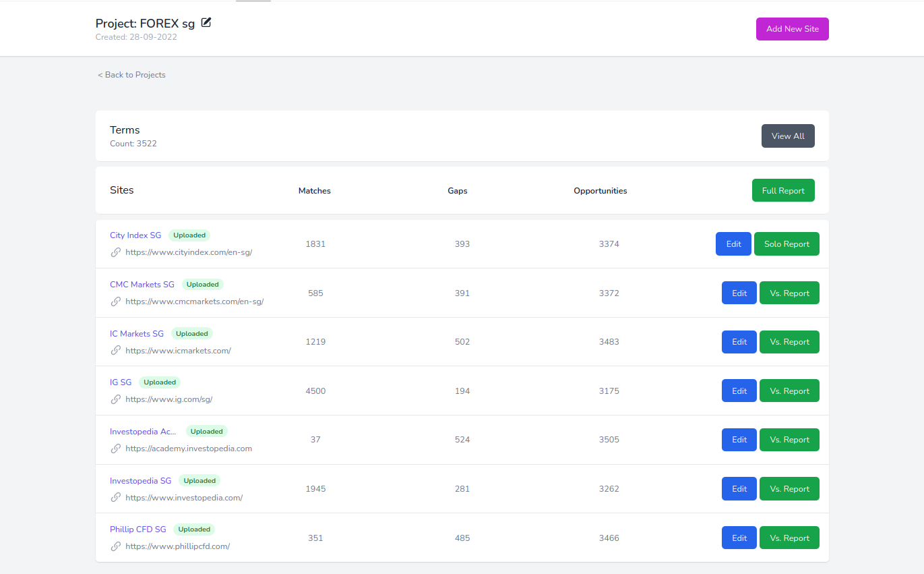
Task: Edit the IG SG site
Action: tap(739, 391)
